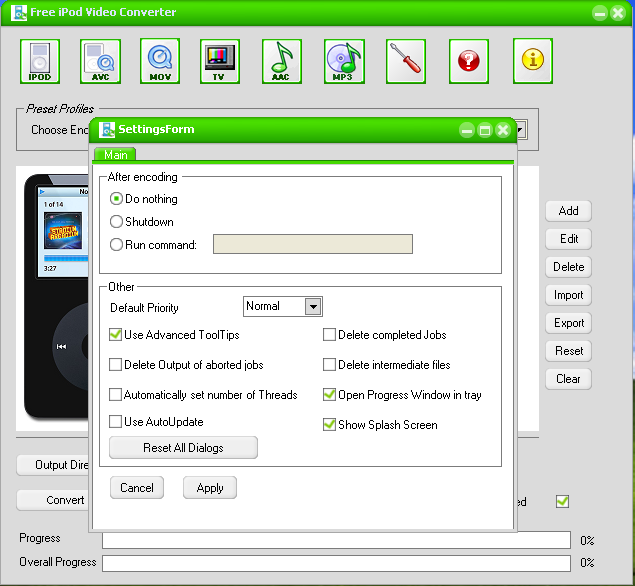This screenshot has height=586, width=635.
Task: Click the Reset button in main window
Action: point(569,351)
